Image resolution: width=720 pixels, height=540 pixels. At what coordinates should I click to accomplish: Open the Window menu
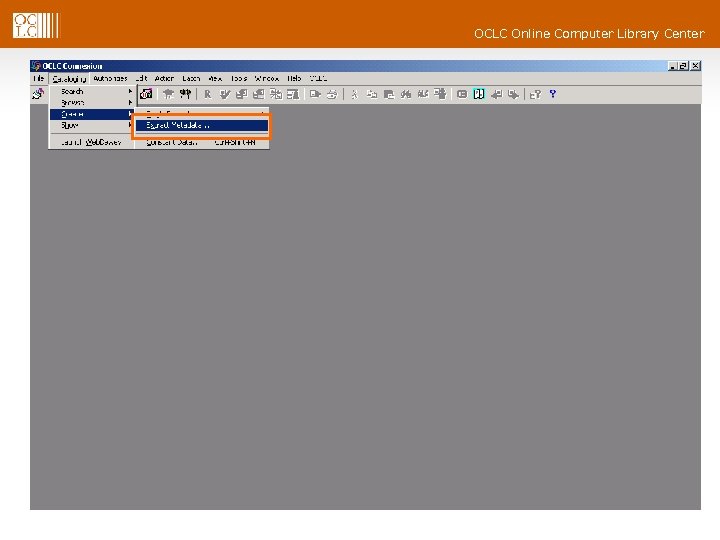tap(267, 79)
